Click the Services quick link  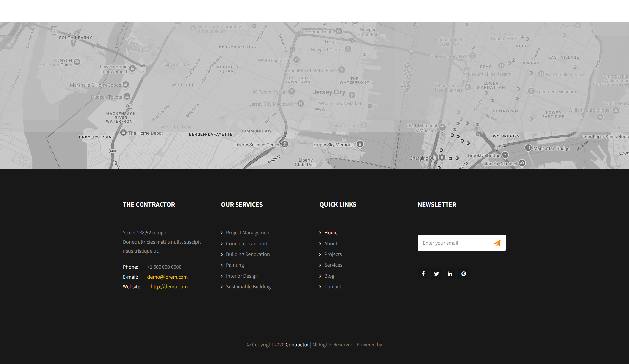click(x=333, y=265)
